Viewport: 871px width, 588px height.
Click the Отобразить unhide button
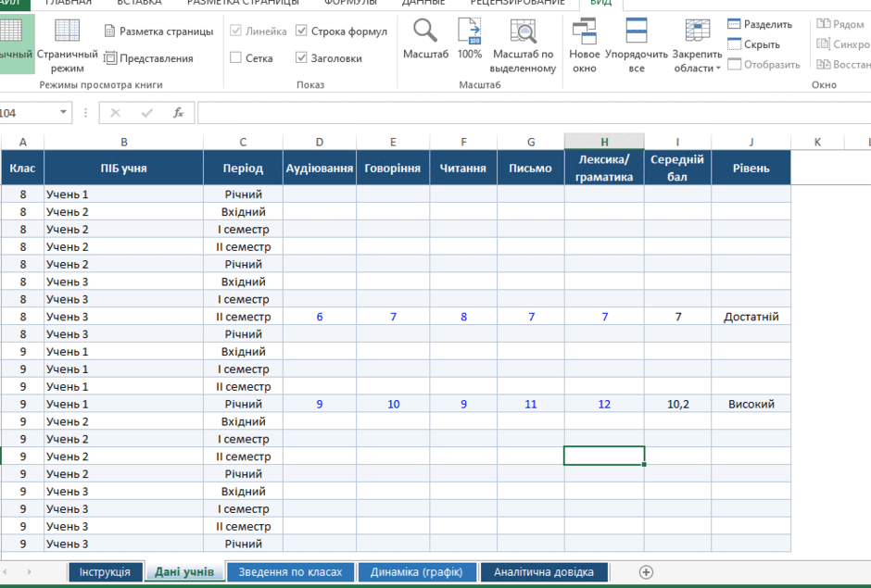pos(764,65)
